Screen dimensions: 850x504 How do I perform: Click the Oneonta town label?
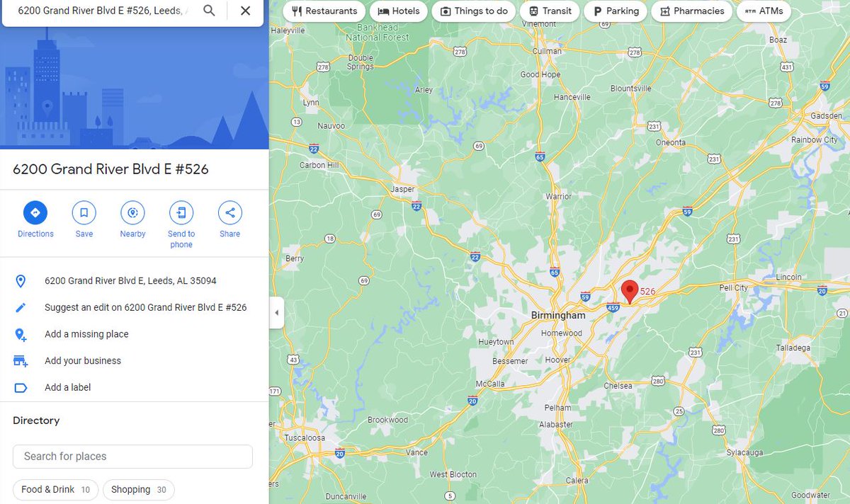tap(671, 142)
